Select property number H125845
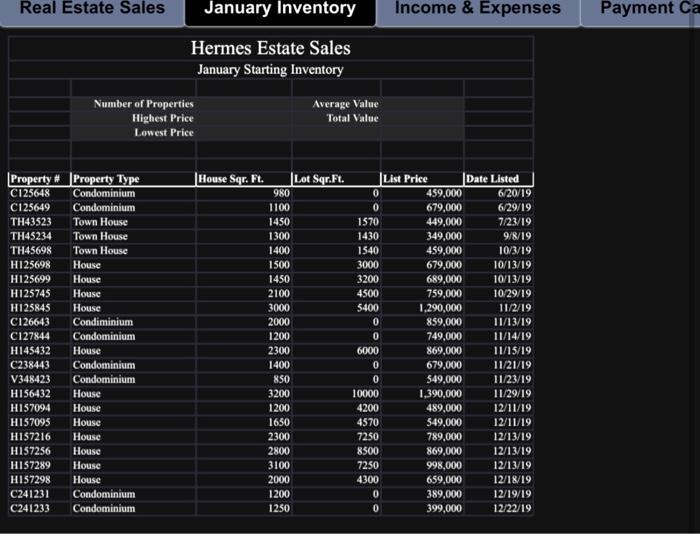 pyautogui.click(x=39, y=308)
